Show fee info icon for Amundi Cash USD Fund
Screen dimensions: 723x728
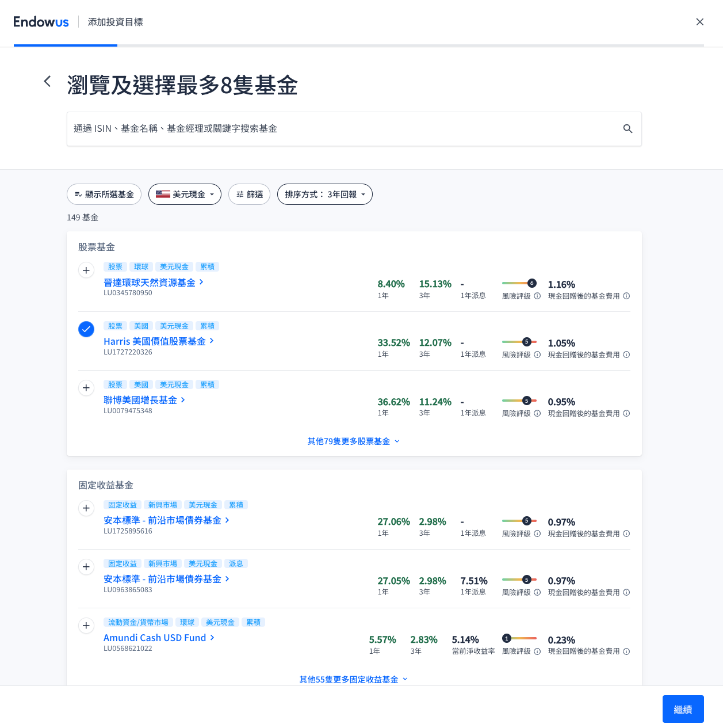click(x=626, y=651)
